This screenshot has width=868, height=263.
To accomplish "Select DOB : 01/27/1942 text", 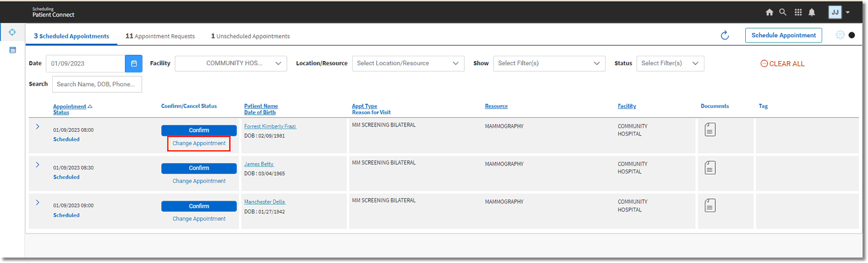I will (265, 211).
